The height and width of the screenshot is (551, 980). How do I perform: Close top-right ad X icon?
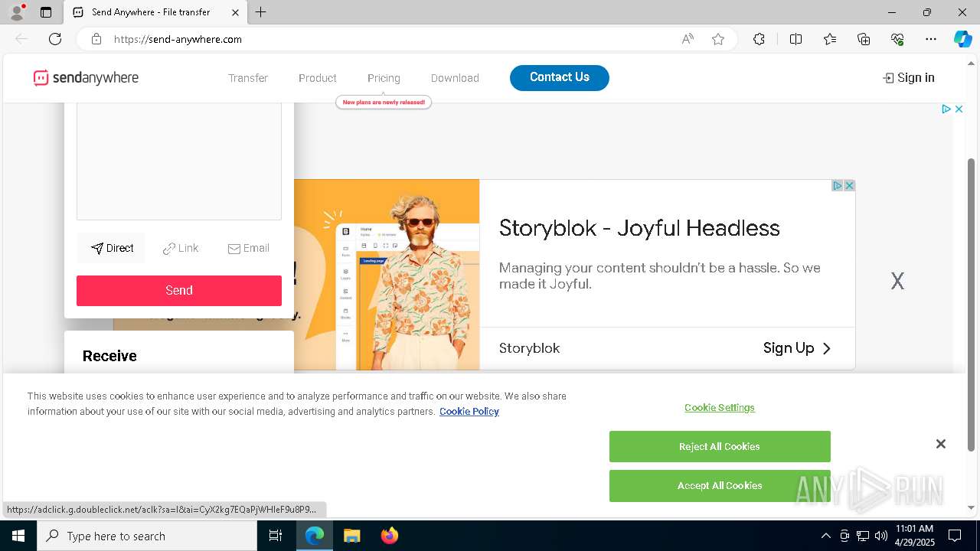[959, 109]
